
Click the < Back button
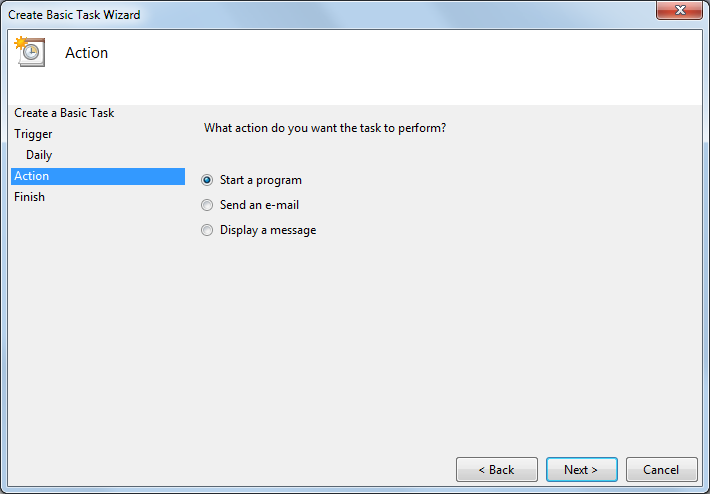click(x=497, y=470)
